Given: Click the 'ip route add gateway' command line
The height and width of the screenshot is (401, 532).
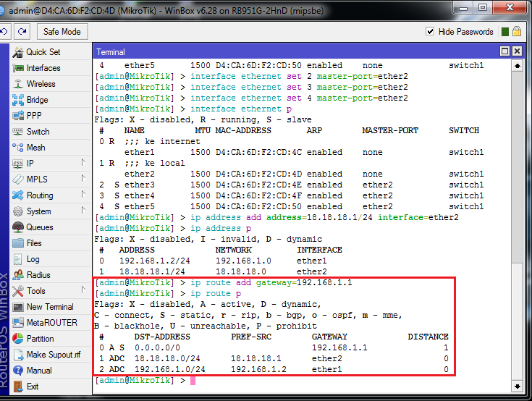Looking at the screenshot, I should 271,282.
